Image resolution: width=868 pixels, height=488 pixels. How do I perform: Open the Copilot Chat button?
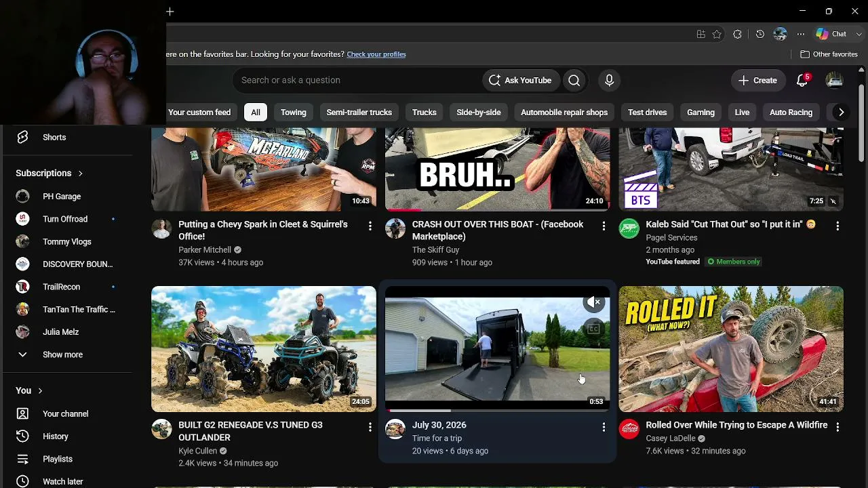tap(832, 34)
